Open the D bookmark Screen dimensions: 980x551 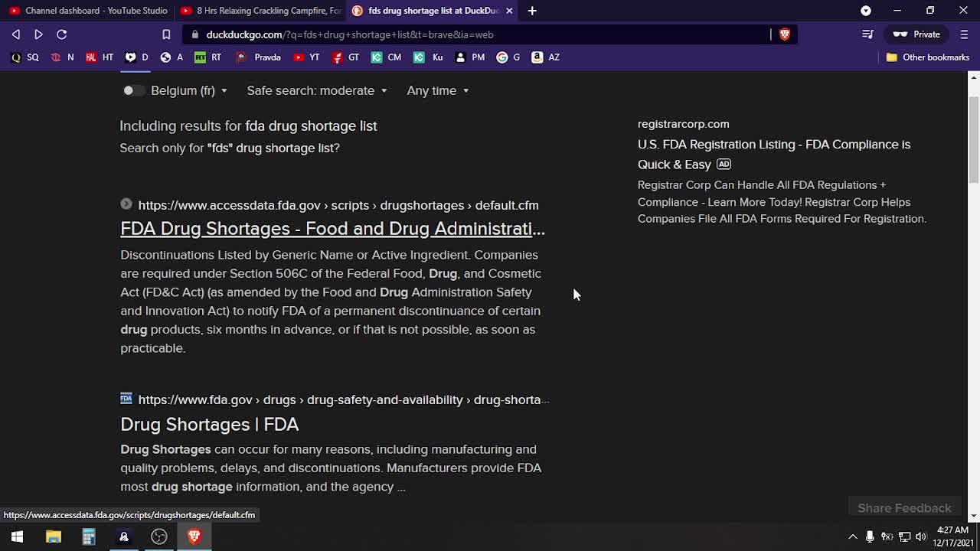[136, 57]
